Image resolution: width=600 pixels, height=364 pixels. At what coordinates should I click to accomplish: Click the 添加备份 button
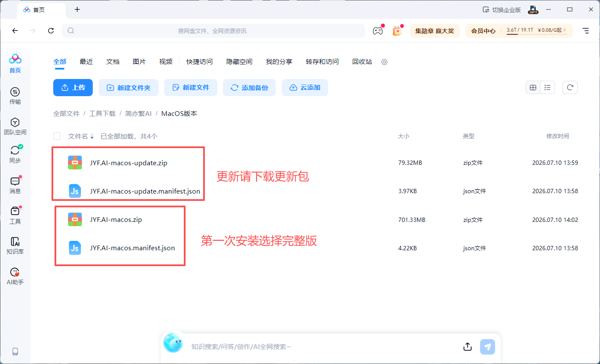250,88
